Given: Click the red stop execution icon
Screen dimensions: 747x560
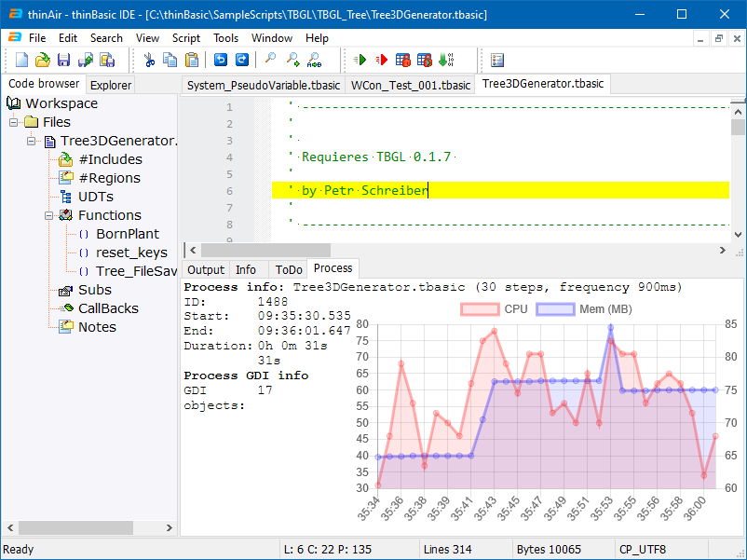Looking at the screenshot, I should tap(381, 61).
